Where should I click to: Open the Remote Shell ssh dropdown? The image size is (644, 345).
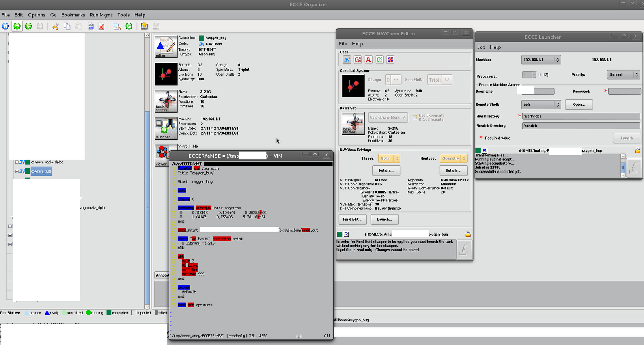tap(541, 104)
